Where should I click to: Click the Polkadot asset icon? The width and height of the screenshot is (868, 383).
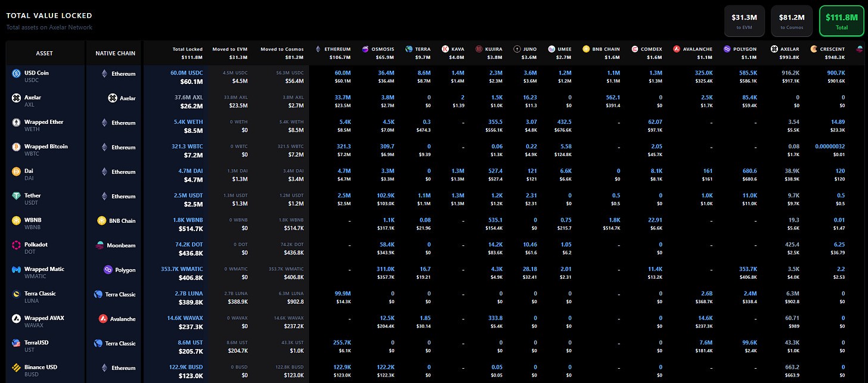(x=16, y=245)
